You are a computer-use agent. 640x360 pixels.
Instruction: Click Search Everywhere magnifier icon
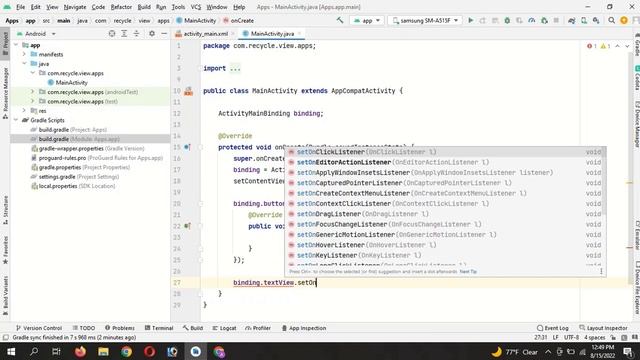coord(611,20)
